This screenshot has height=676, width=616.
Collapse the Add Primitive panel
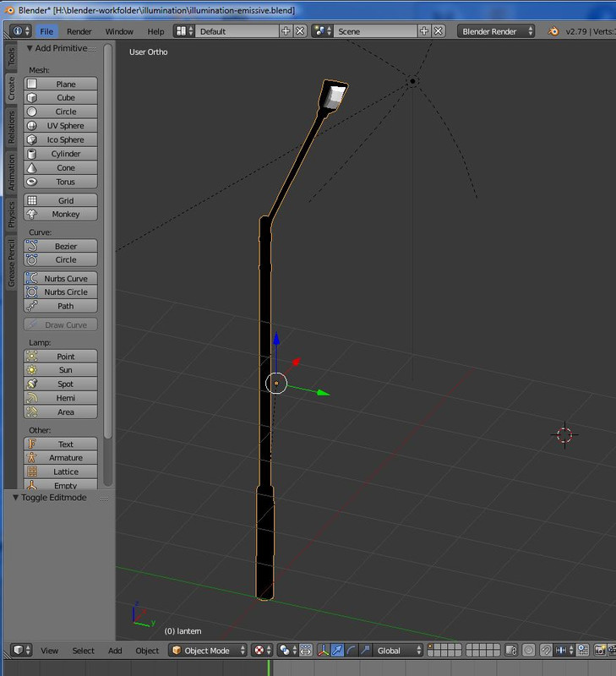tap(30, 48)
